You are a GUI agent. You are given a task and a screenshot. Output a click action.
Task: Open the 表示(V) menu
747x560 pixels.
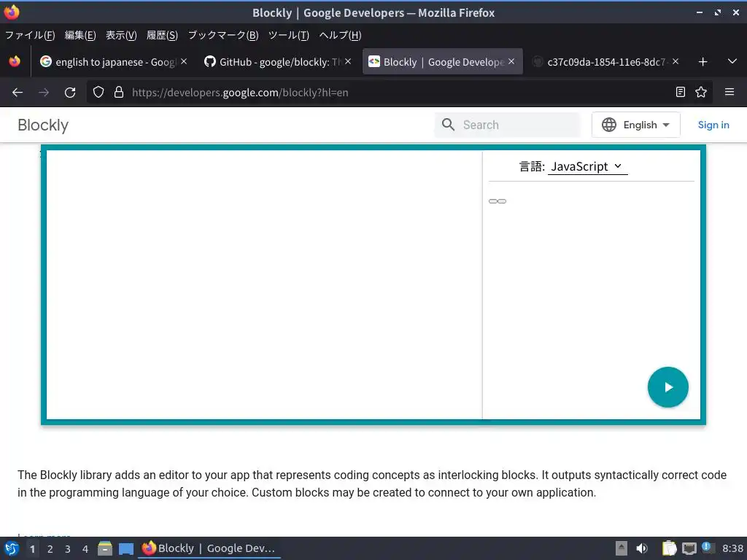pyautogui.click(x=121, y=35)
